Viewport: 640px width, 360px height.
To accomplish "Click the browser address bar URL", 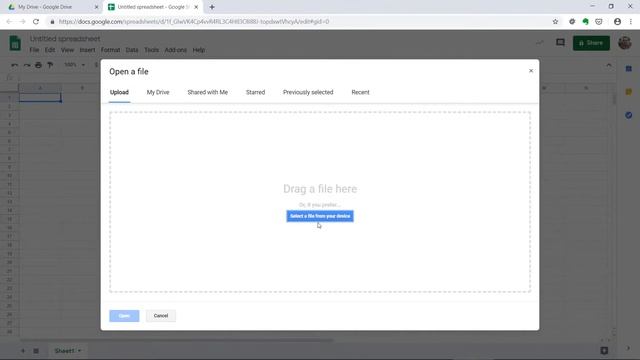I will [194, 22].
